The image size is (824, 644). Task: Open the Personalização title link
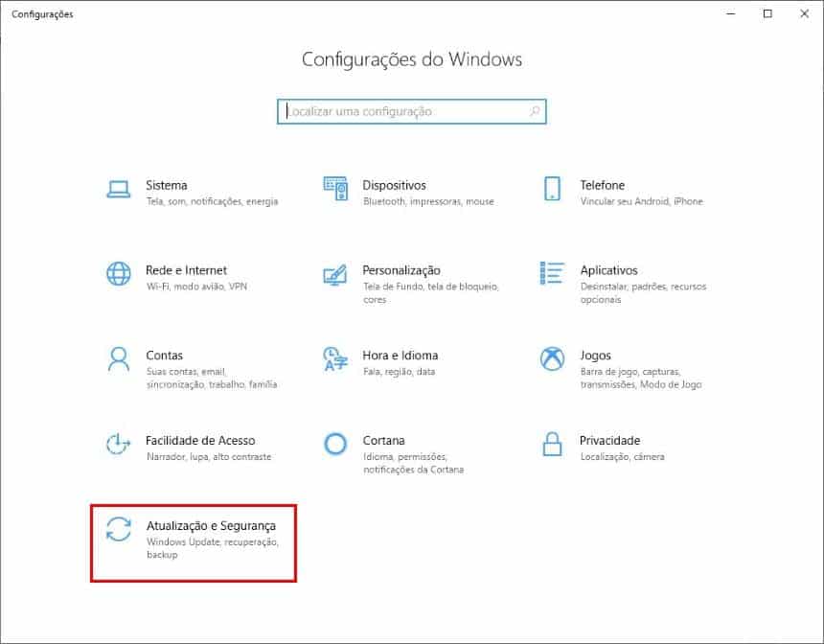(401, 271)
